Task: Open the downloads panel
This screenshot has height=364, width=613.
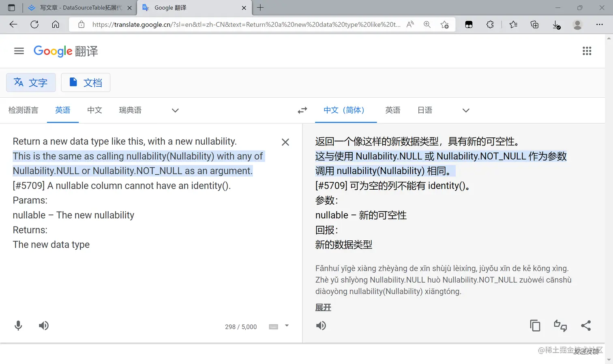Action: coord(557,25)
